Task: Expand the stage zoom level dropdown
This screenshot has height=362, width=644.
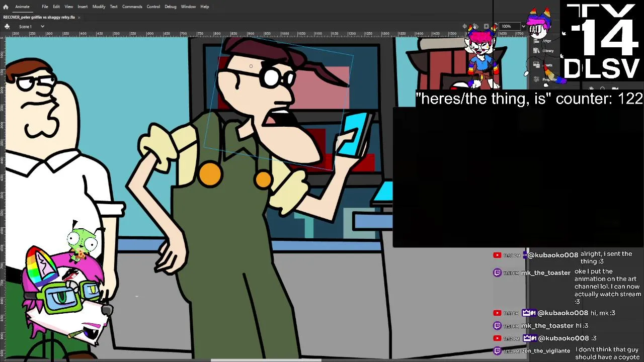Action: [523, 26]
